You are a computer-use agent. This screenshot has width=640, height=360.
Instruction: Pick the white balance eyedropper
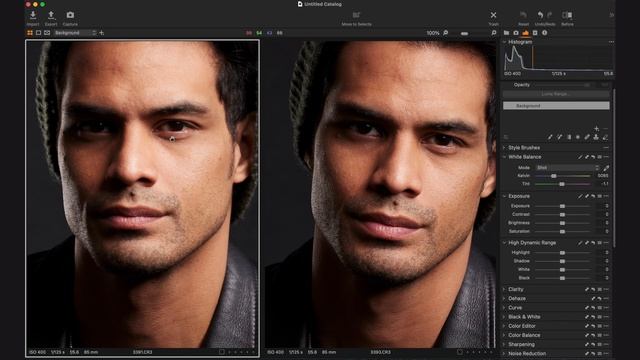[x=606, y=168]
